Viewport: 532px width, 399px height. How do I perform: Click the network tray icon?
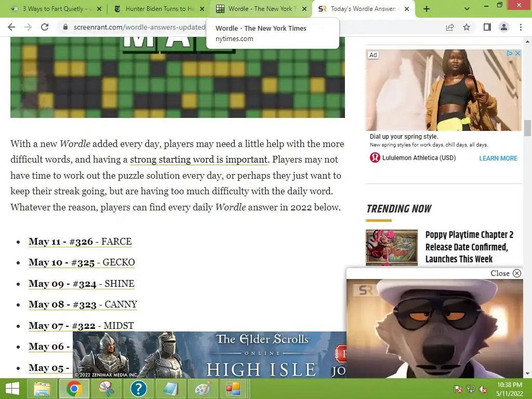point(471,389)
